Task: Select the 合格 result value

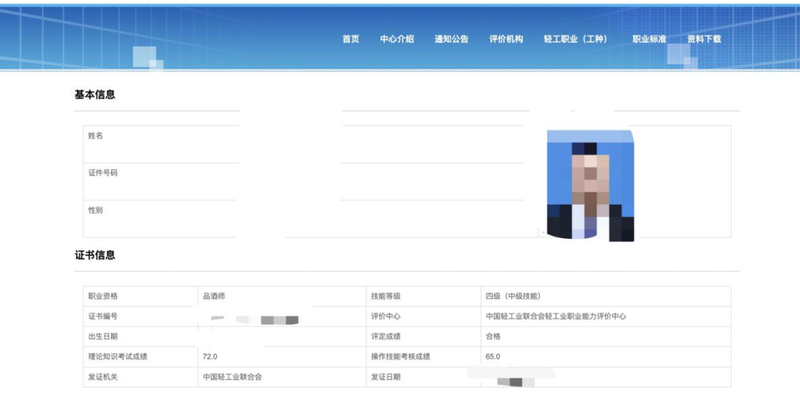Action: pyautogui.click(x=493, y=337)
